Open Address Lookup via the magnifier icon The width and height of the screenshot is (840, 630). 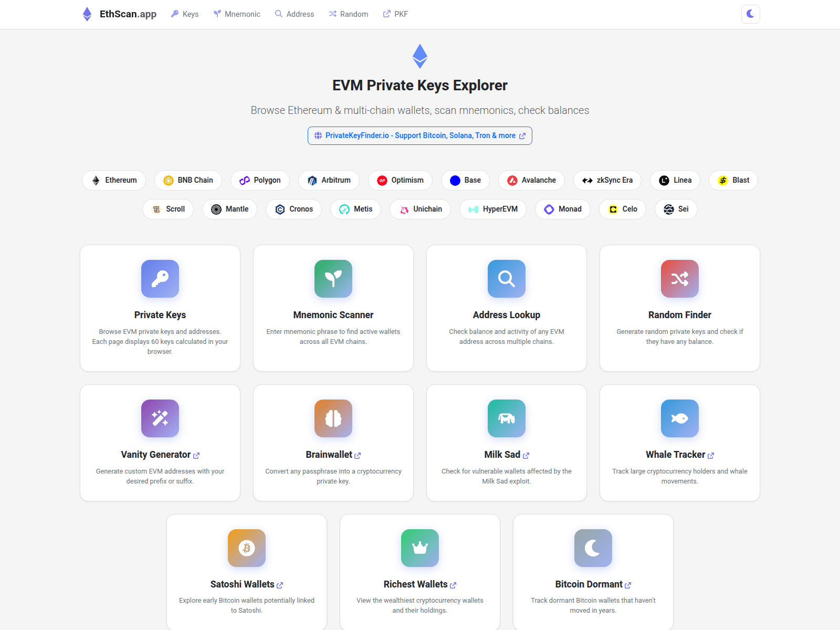(x=506, y=279)
